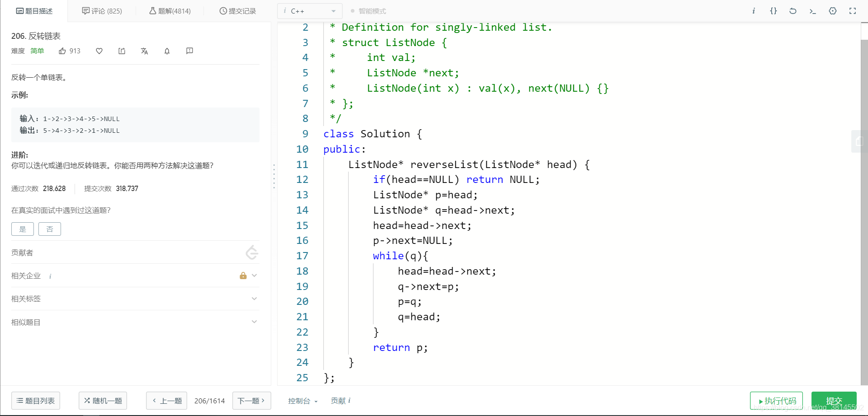Expand the 相关企业 section
Screen dimensions: 868x416
click(255, 276)
